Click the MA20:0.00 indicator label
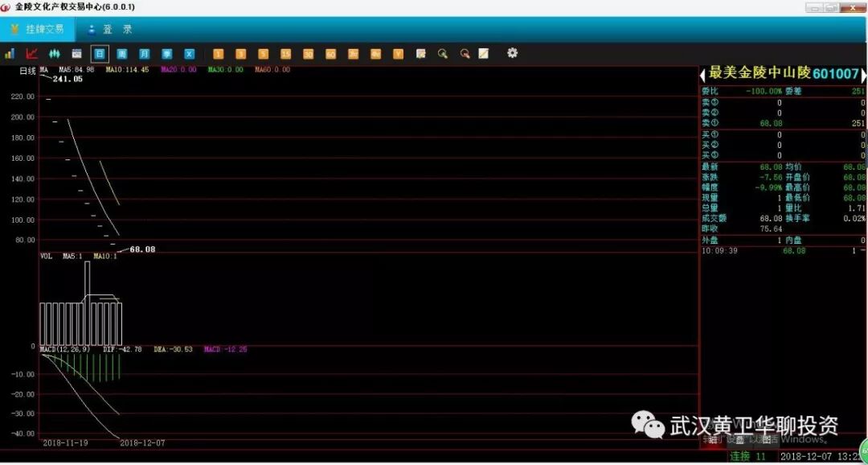 178,70
